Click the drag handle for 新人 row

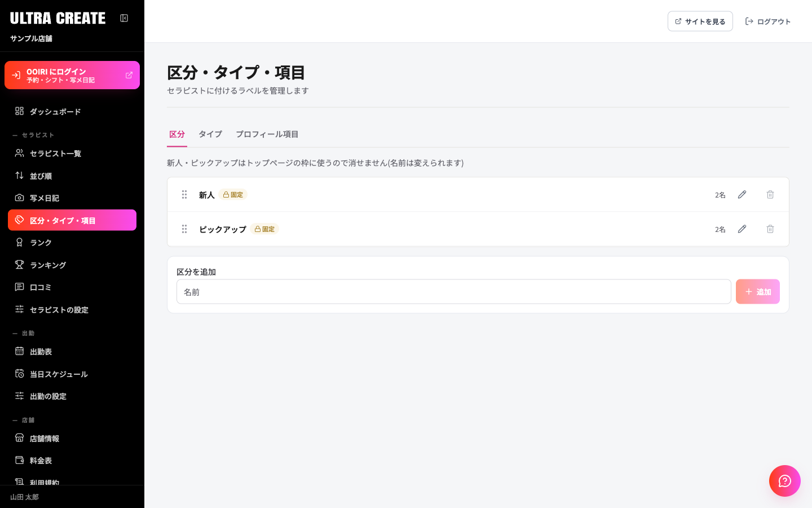coord(184,195)
